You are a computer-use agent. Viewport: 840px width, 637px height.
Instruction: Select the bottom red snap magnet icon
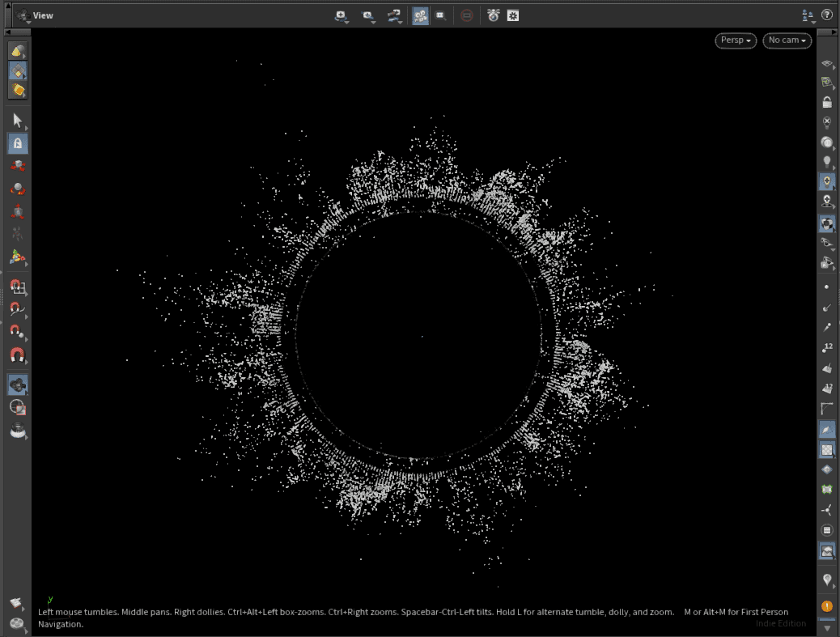[18, 355]
